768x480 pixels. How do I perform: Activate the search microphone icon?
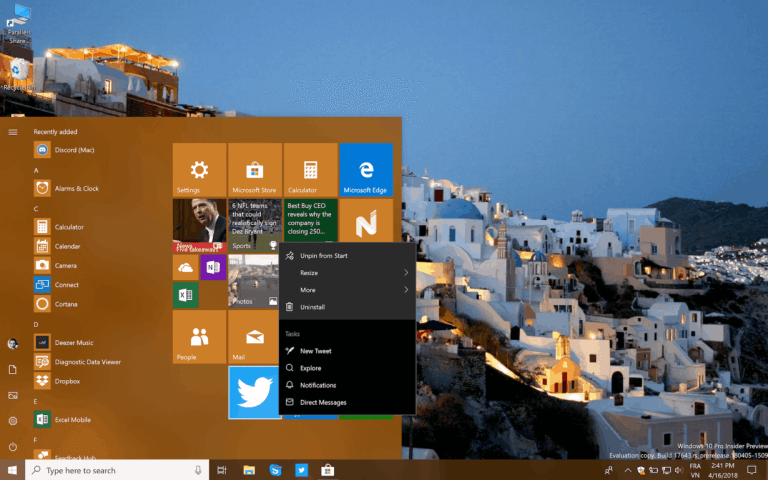198,470
